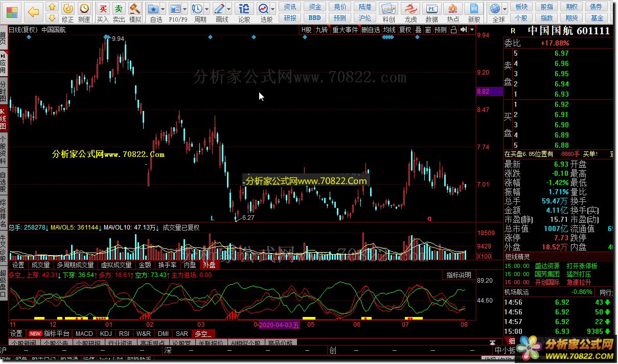Open the 模拟 gavel simulation icon
Screen dimensions: 618x364
point(135,9)
